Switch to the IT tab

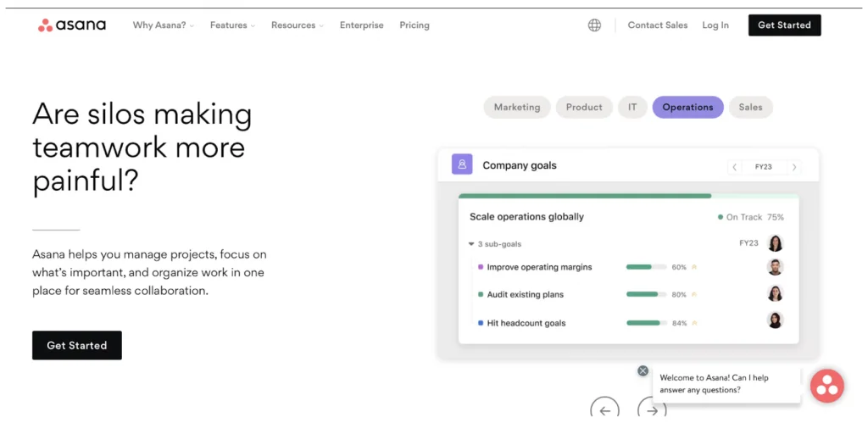pyautogui.click(x=632, y=108)
